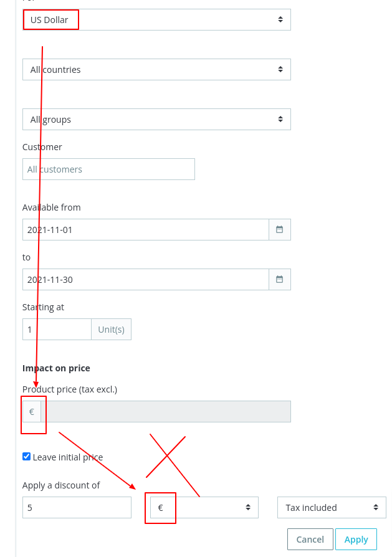Open the Tax included dropdown

pyautogui.click(x=330, y=507)
